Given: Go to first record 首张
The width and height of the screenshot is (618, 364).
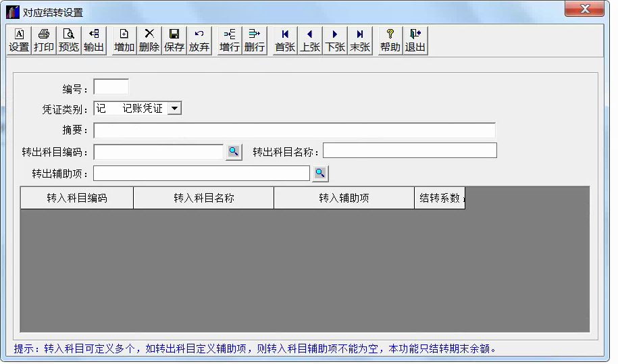Looking at the screenshot, I should coord(285,41).
